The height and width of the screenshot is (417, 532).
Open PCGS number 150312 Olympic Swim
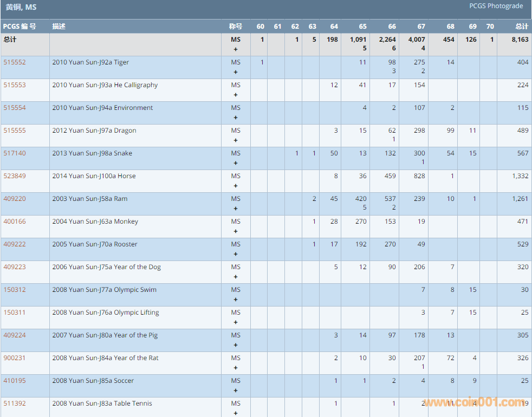click(x=15, y=290)
